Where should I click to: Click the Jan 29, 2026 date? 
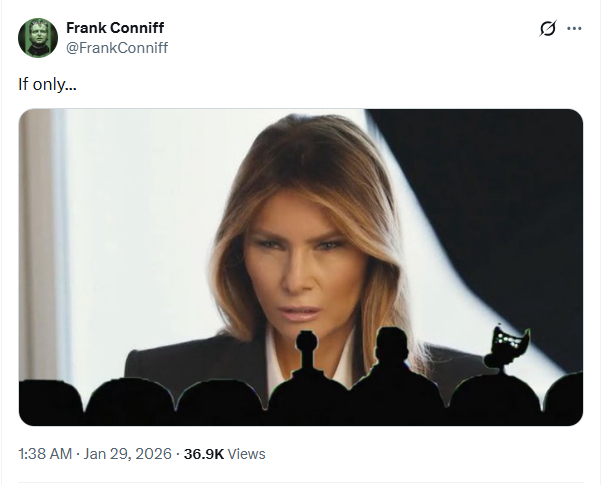[128, 453]
